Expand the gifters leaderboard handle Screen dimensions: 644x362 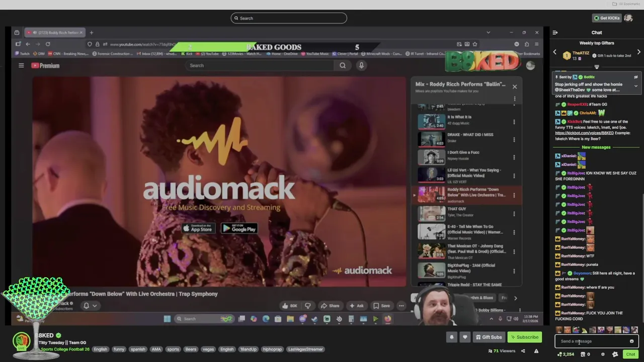point(597,67)
